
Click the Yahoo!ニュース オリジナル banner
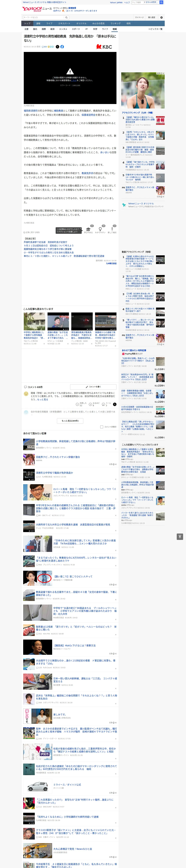(x=143, y=205)
